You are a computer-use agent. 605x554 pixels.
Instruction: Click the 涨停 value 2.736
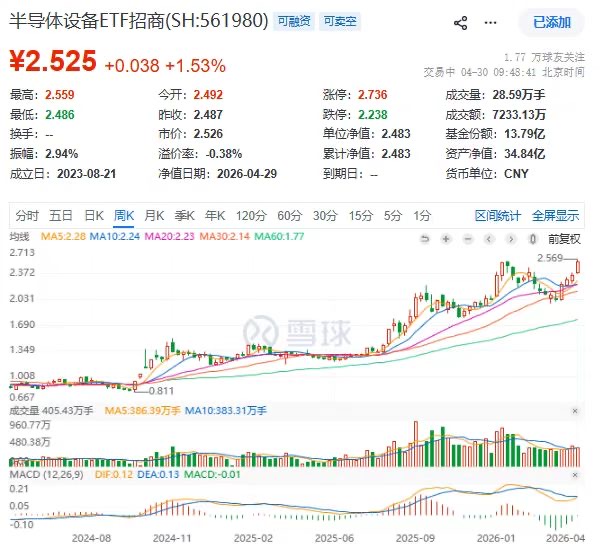[372, 95]
